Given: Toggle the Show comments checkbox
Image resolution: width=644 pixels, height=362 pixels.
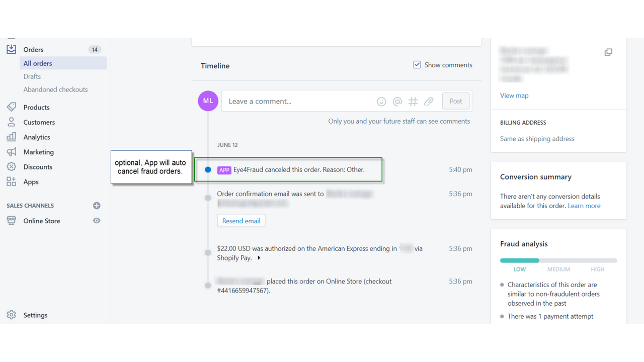Looking at the screenshot, I should (417, 65).
